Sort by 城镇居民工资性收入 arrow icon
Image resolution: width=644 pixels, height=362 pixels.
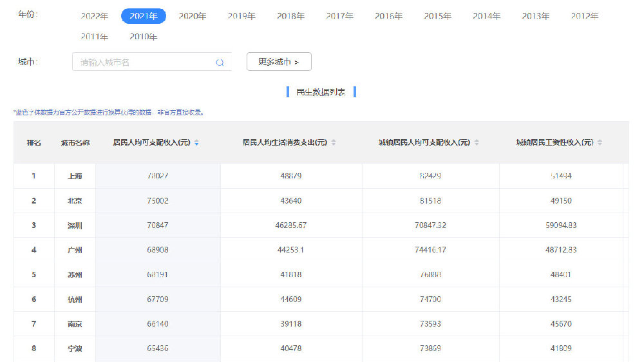coord(600,142)
